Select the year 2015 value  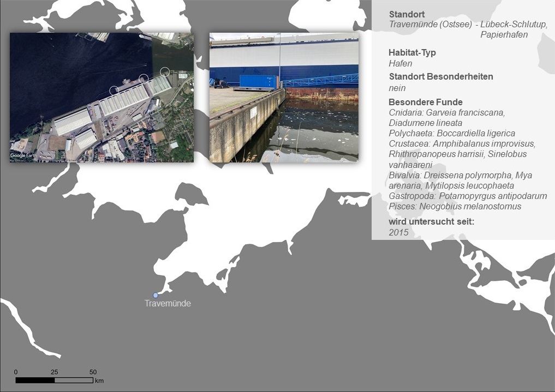click(398, 232)
